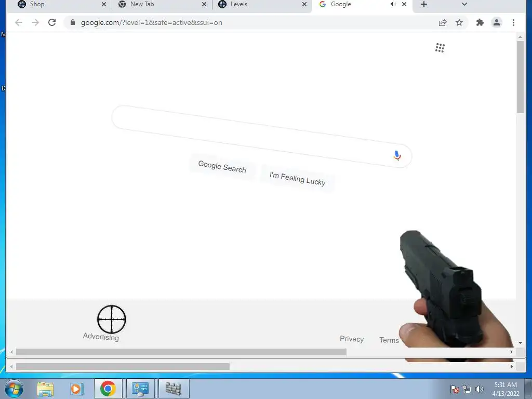Open the Google apps grid
Viewport: 532px width, 399px height.
tap(440, 48)
